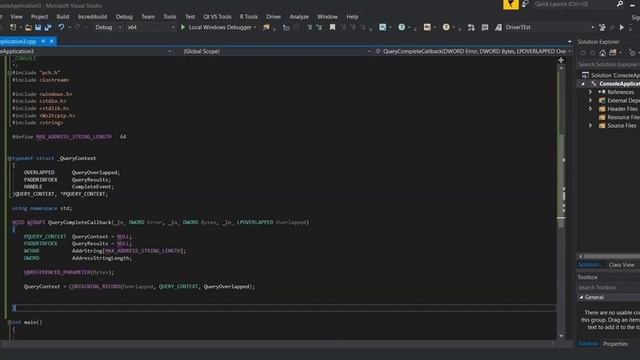
Task: Switch to the Properties tab
Action: pyautogui.click(x=616, y=344)
